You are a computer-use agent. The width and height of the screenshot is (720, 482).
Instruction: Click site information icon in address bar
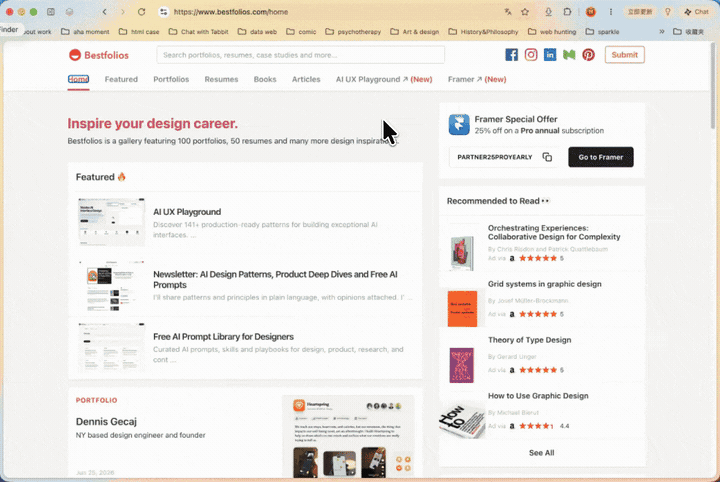(163, 12)
